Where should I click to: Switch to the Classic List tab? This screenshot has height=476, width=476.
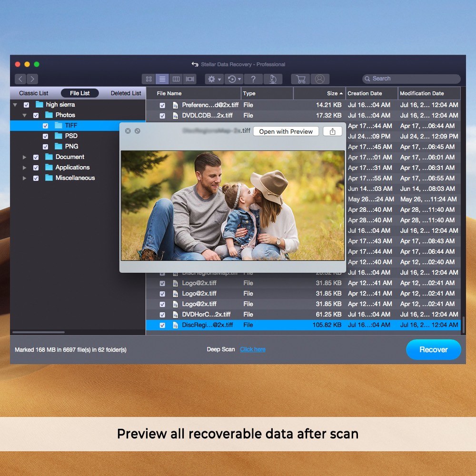33,93
